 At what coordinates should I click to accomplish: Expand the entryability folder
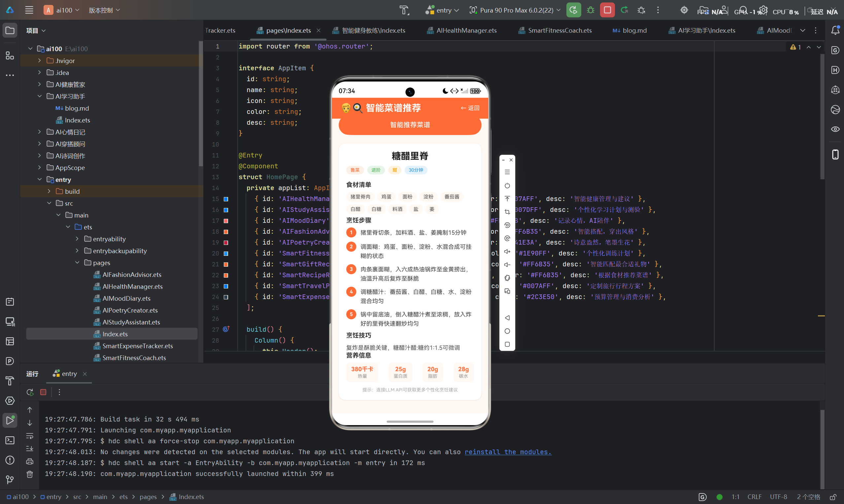pyautogui.click(x=77, y=239)
